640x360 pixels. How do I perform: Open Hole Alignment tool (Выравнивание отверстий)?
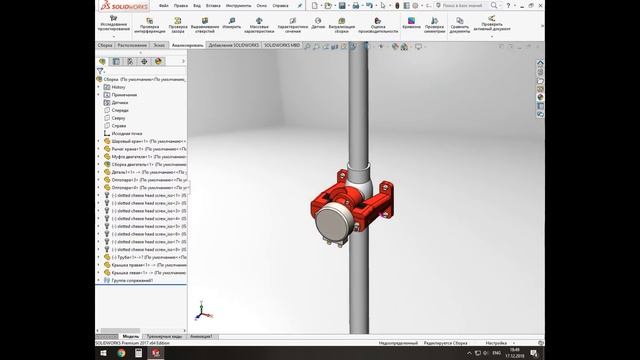(x=205, y=24)
